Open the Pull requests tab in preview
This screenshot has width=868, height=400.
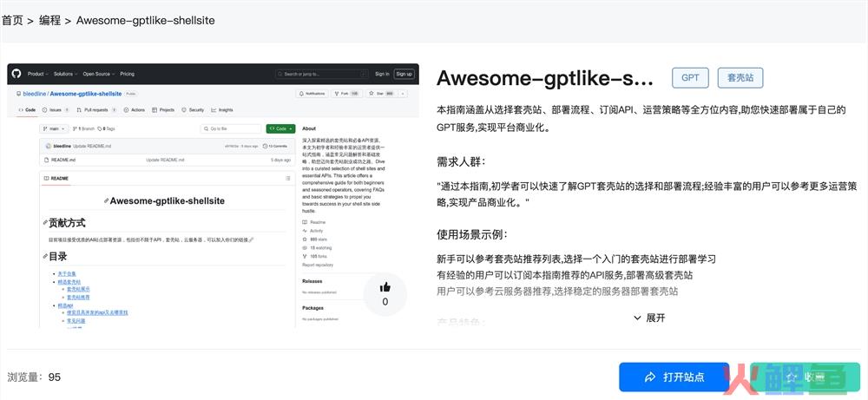coord(93,110)
